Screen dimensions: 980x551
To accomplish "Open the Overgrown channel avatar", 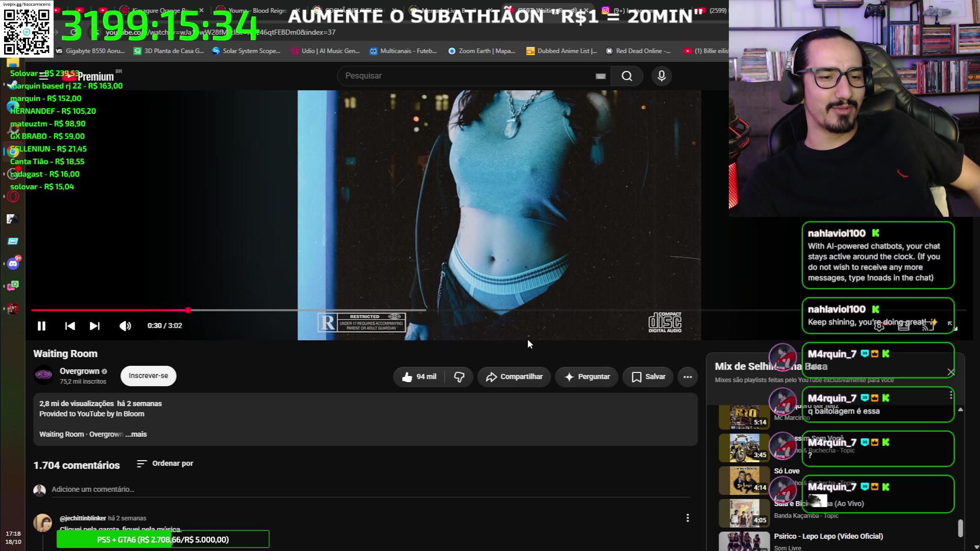I will pyautogui.click(x=43, y=375).
